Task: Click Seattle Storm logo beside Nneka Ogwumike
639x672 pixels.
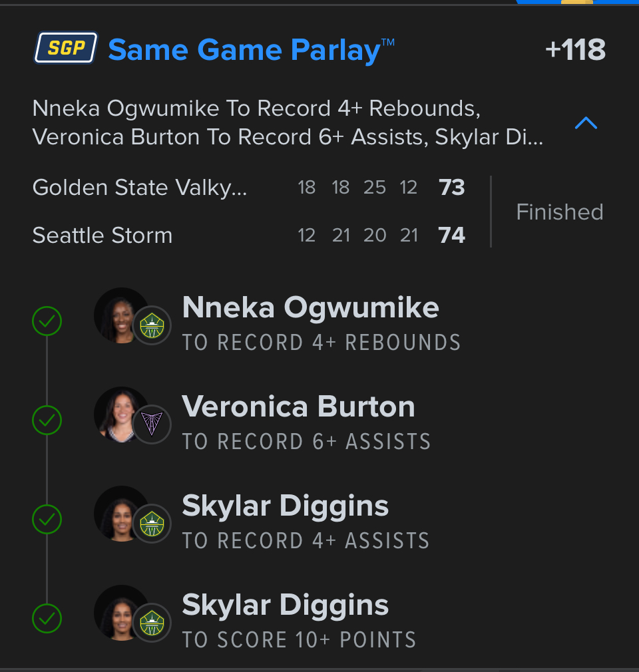Action: click(152, 325)
